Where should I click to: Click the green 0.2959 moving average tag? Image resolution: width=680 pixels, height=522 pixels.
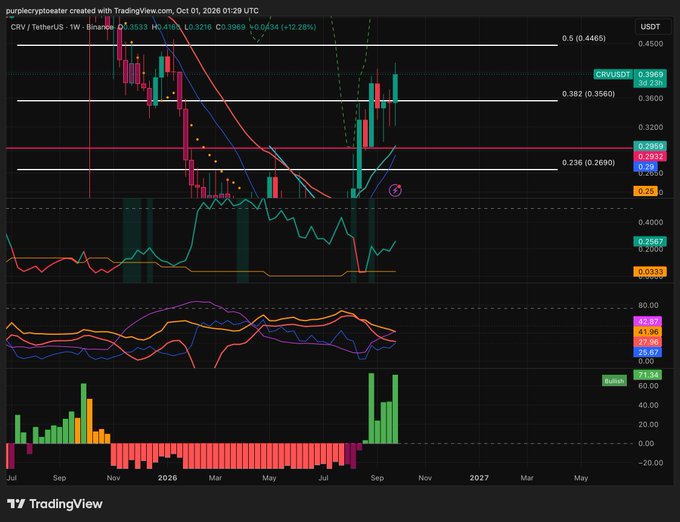650,146
